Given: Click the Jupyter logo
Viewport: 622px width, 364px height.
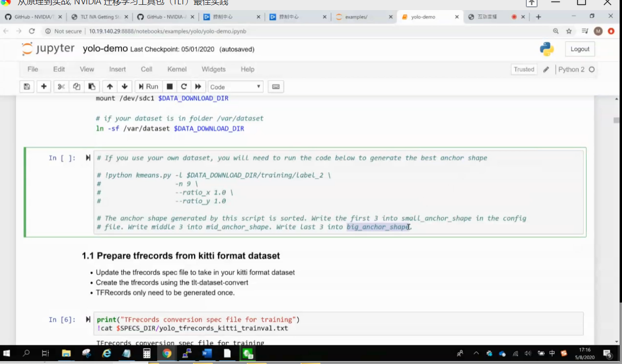Looking at the screenshot, I should click(48, 49).
